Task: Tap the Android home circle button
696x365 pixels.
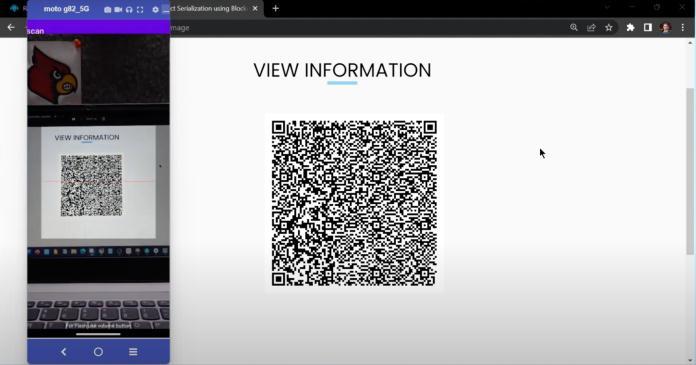Action: 99,352
